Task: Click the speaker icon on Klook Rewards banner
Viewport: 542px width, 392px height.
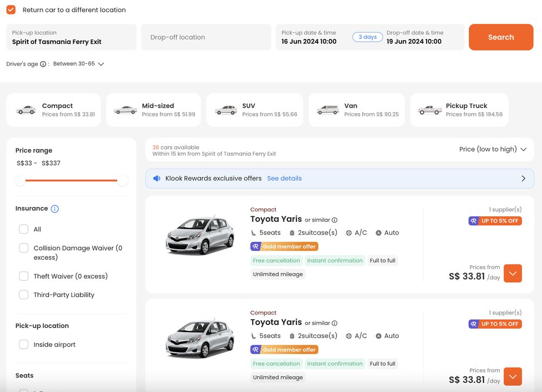Action: click(156, 178)
